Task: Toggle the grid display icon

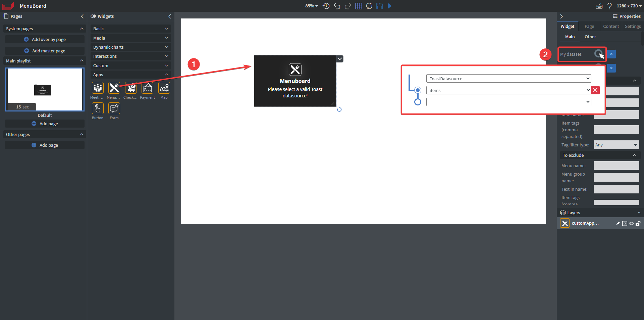Action: coord(359,6)
